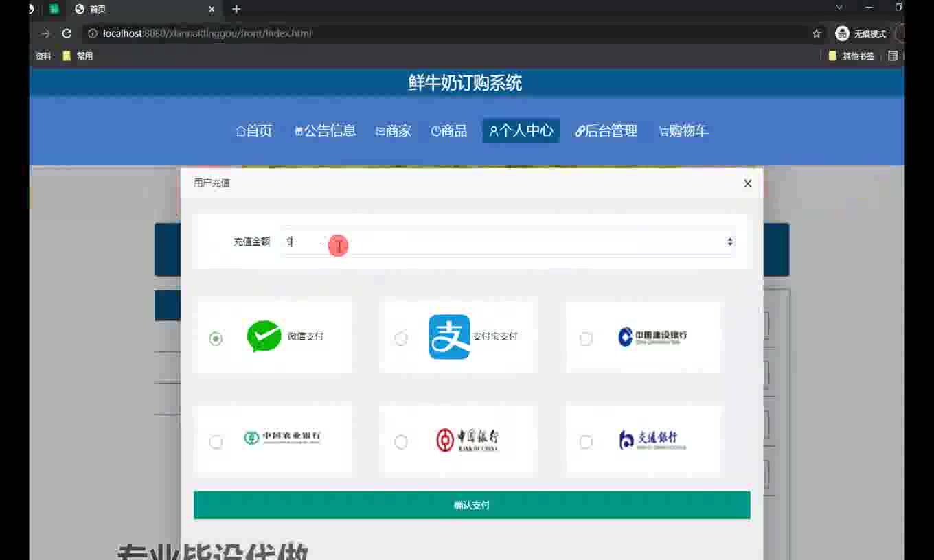Image resolution: width=934 pixels, height=560 pixels.
Task: Click the 支付宝支付 label text
Action: [x=494, y=336]
